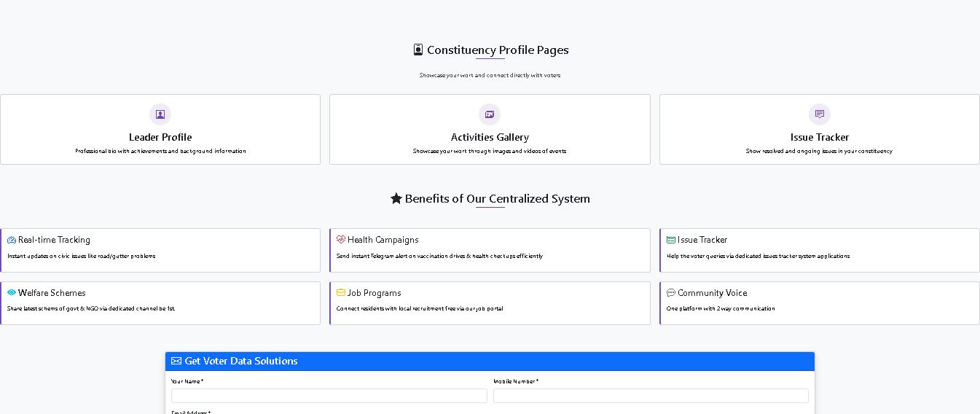The width and height of the screenshot is (980, 414).
Task: Click the Get Voter Data Solutions header
Action: click(490, 362)
